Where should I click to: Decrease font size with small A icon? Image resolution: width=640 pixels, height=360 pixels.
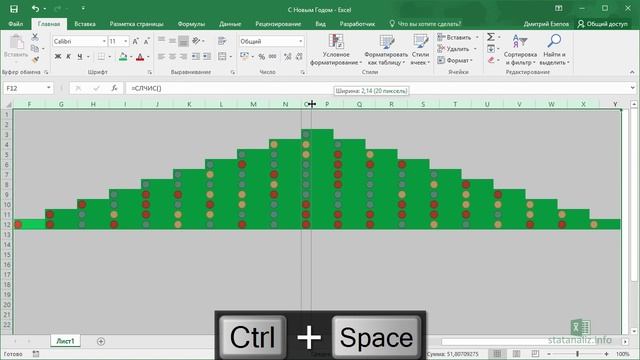[147, 41]
